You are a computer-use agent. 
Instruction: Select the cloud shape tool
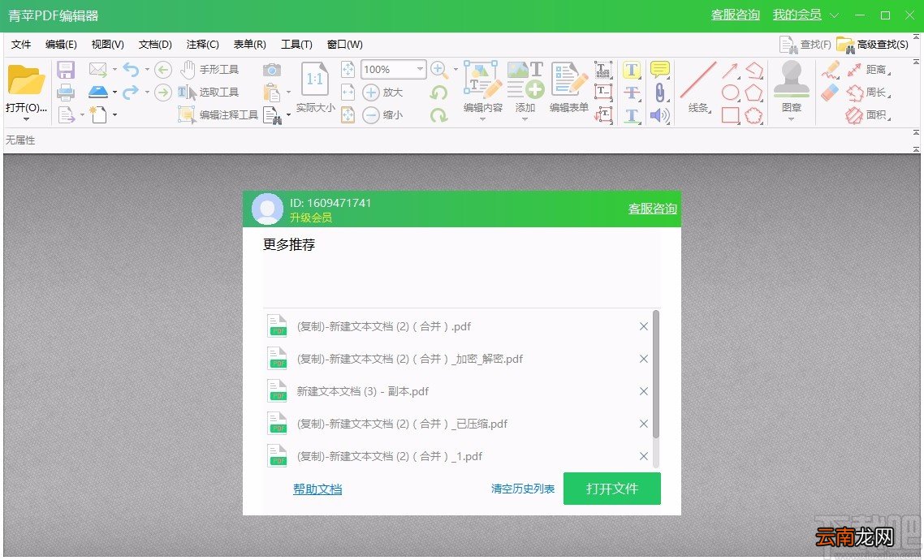coord(754,115)
